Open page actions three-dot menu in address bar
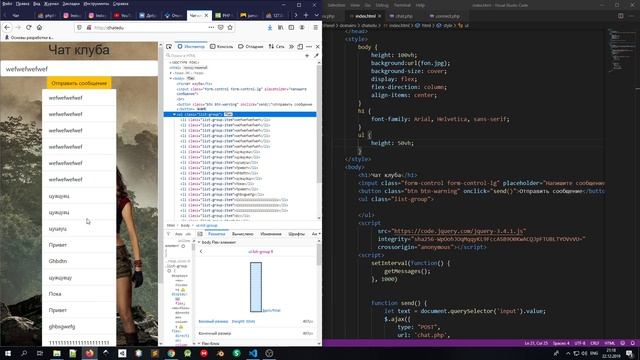 (x=211, y=27)
